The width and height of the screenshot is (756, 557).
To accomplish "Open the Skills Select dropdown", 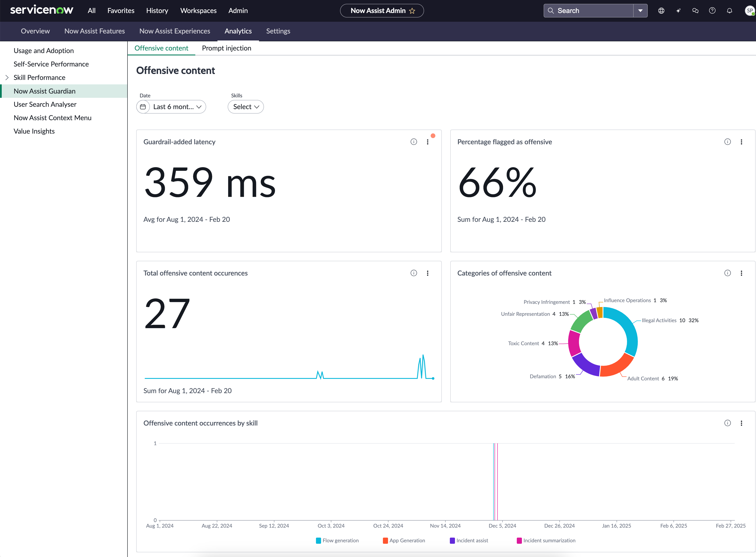I will point(246,107).
